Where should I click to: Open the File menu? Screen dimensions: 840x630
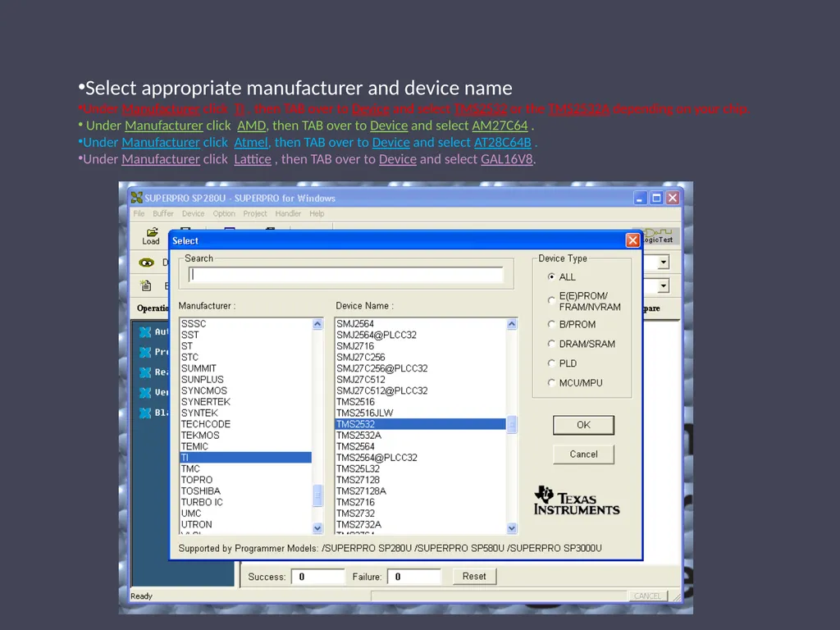coord(139,213)
